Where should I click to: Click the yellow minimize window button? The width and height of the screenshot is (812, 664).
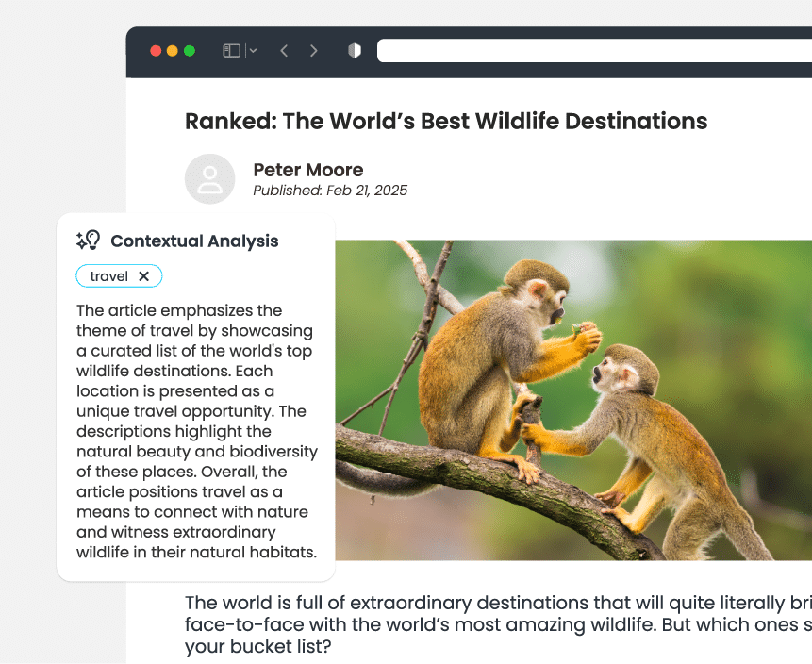pos(172,51)
